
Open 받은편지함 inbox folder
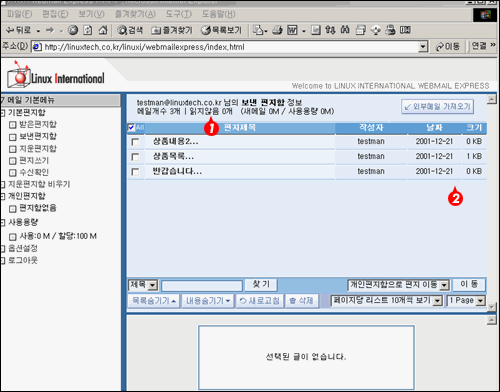[38, 124]
